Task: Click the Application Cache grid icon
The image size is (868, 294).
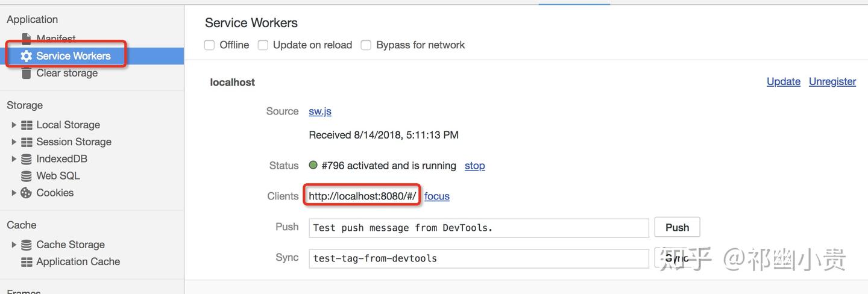Action: click(x=27, y=262)
